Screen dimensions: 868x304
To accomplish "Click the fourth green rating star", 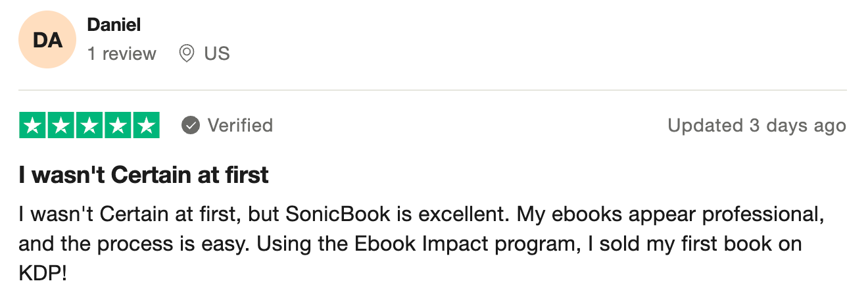I will coord(118,125).
